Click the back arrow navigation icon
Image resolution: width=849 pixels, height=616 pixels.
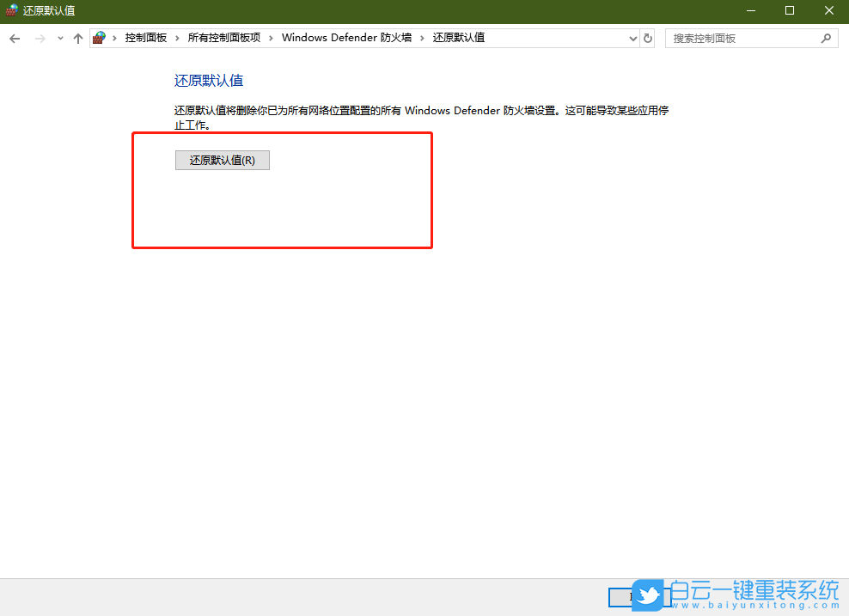pyautogui.click(x=14, y=38)
